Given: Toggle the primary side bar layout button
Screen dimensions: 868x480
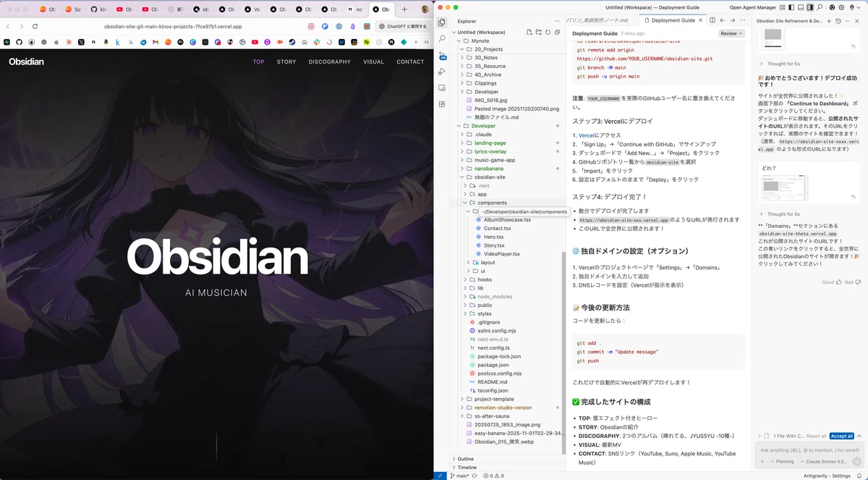Looking at the screenshot, I should click(790, 7).
